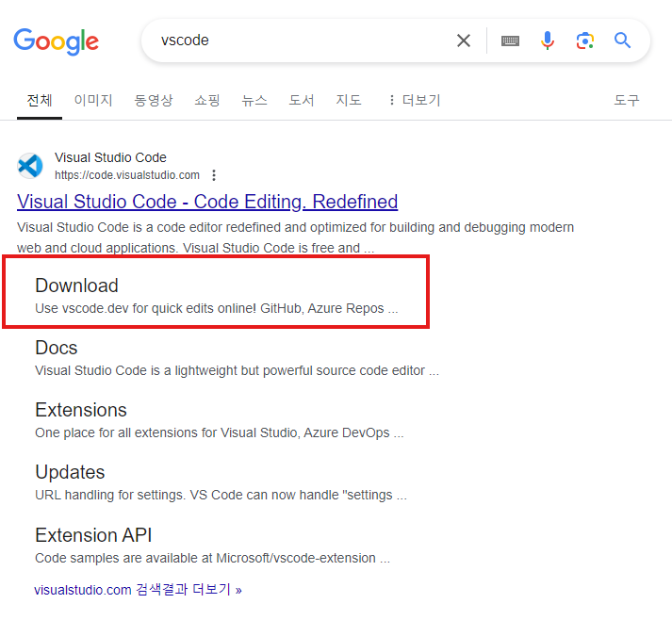Open the Extension API sitelink
672x620 pixels.
pos(93,535)
